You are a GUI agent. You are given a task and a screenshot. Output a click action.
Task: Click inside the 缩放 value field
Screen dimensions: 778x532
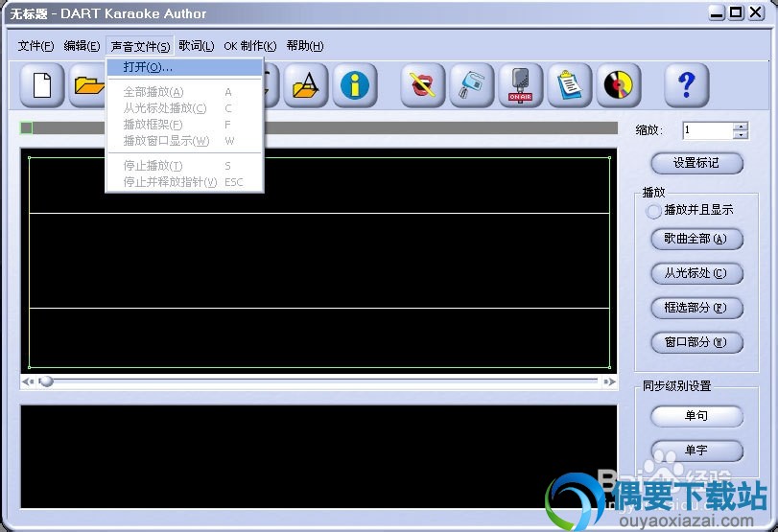point(708,130)
